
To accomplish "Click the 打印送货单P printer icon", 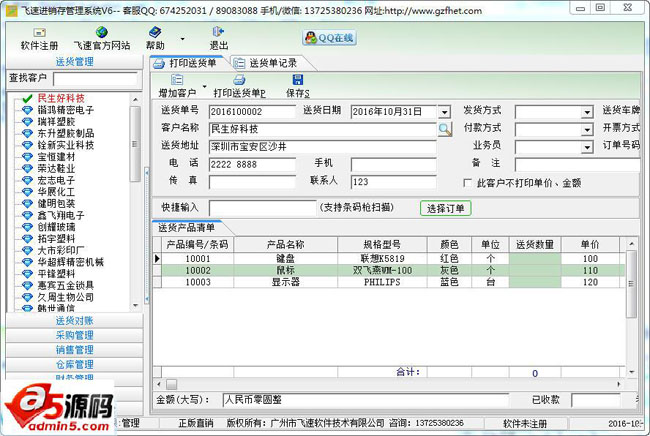I will pos(239,80).
